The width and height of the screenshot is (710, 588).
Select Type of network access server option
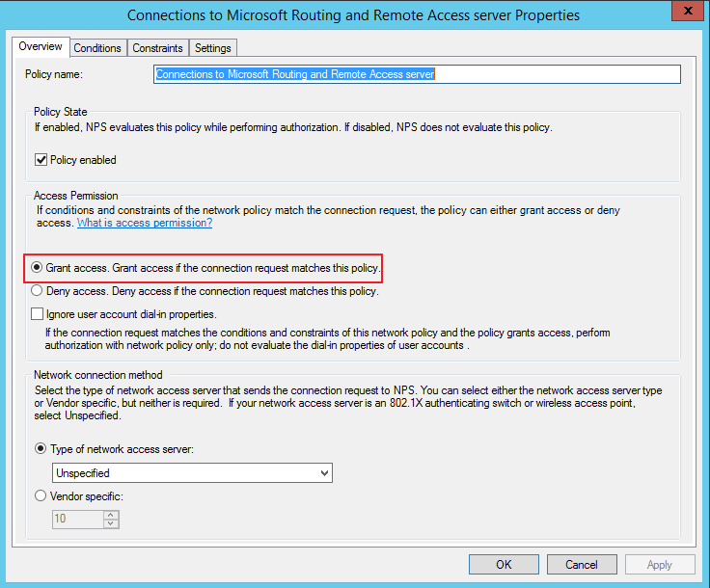[41, 448]
